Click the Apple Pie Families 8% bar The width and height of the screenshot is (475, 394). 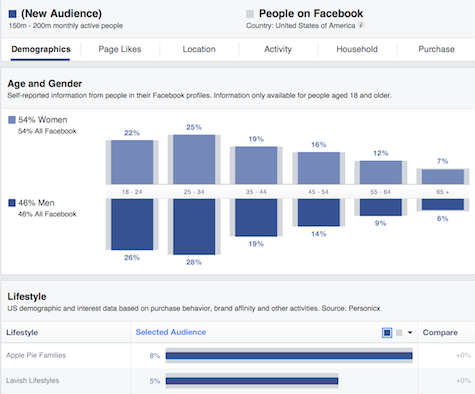pos(289,356)
